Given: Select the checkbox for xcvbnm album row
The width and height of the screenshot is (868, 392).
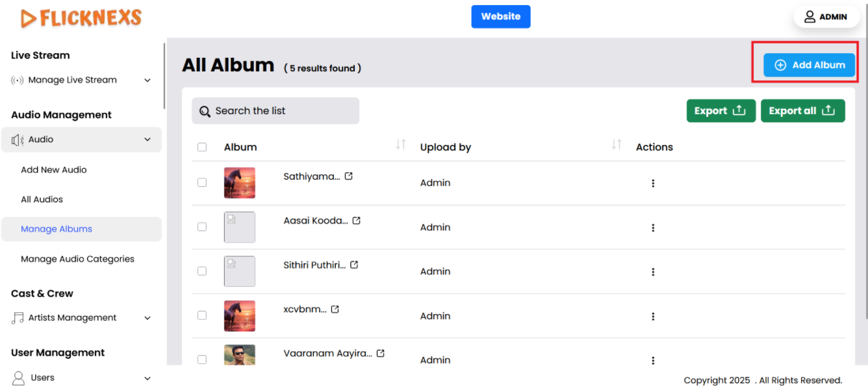Looking at the screenshot, I should pos(202,315).
